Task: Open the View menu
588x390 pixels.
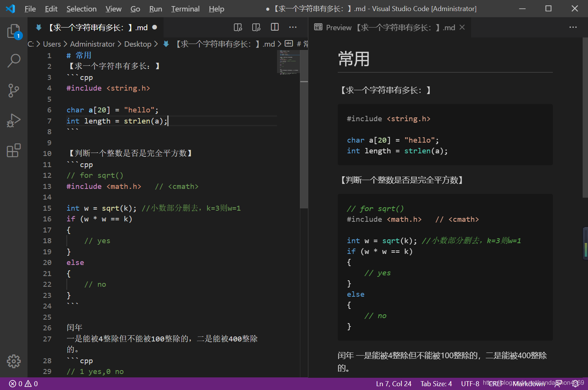Action: (x=113, y=8)
